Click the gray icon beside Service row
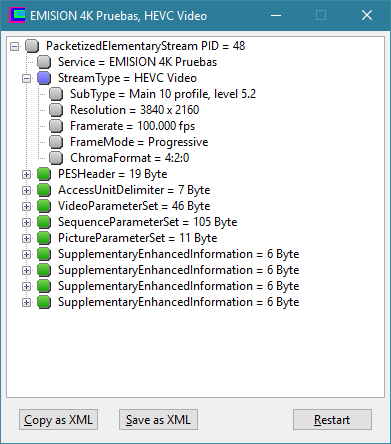 tap(44, 62)
